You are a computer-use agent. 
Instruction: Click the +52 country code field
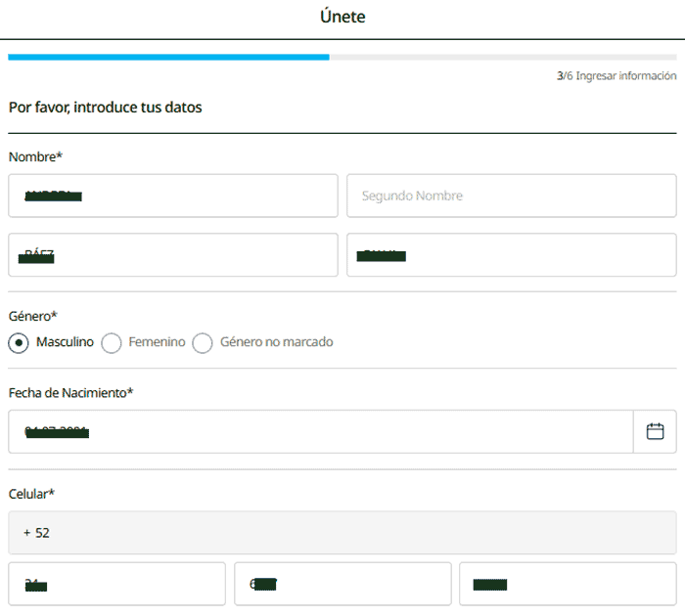(x=342, y=533)
